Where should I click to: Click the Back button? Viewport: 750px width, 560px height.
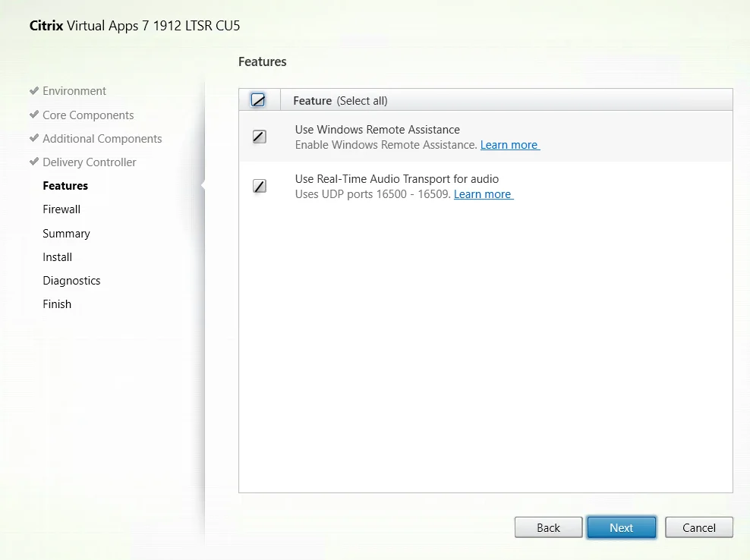(x=548, y=527)
